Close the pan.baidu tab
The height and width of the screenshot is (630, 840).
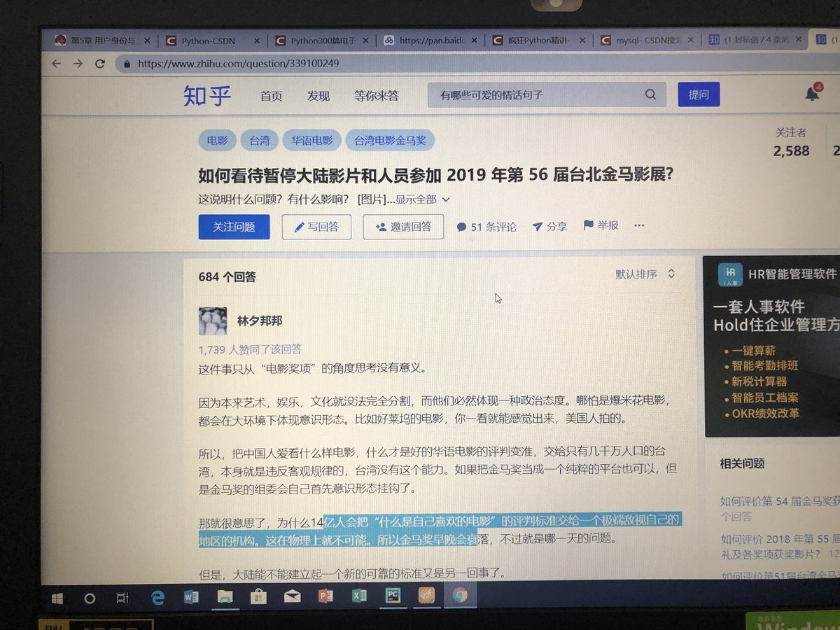[x=475, y=40]
